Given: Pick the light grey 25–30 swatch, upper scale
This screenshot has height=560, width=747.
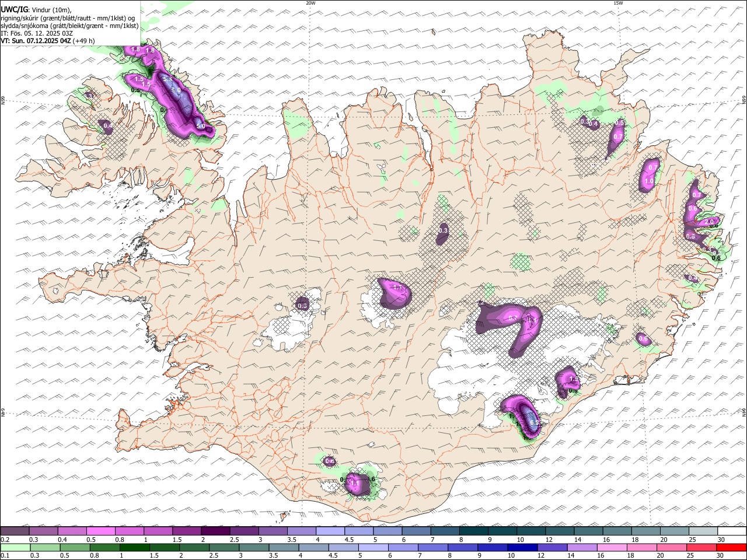Looking at the screenshot, I should [703, 531].
